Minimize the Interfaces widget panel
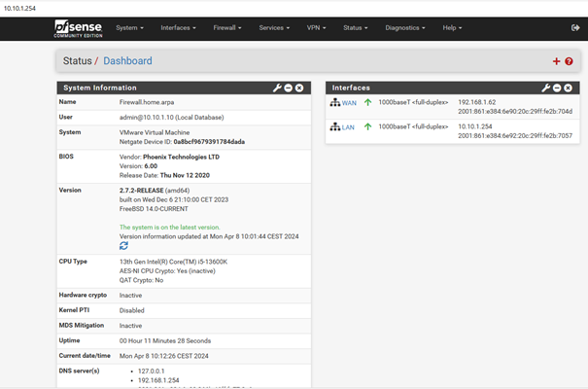The height and width of the screenshot is (389, 588). tap(558, 88)
